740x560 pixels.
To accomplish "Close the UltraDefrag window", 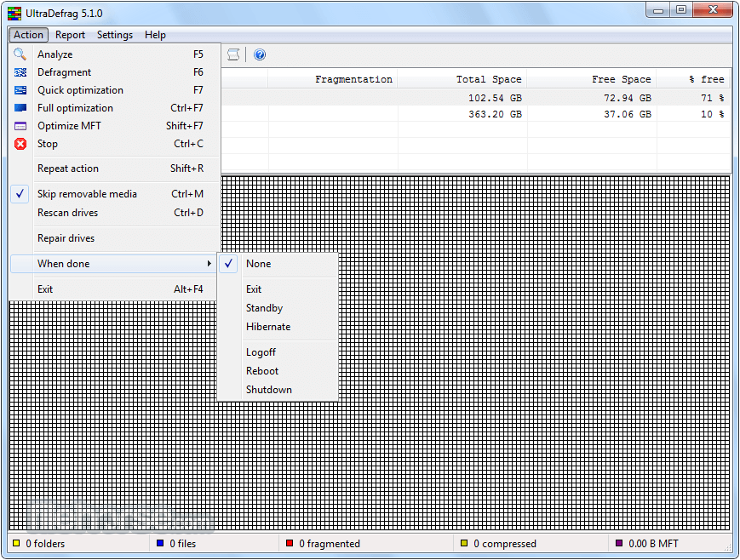I will [x=713, y=10].
